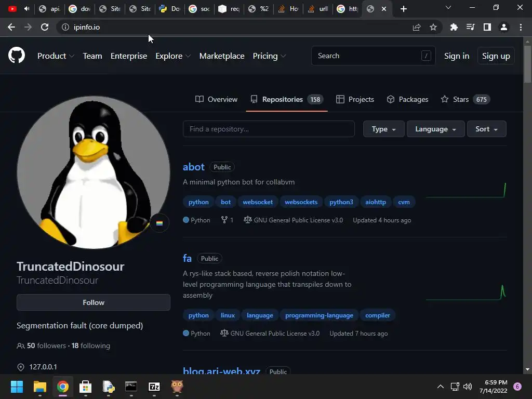
Task: Click the websocket topic tag
Action: pos(258,202)
